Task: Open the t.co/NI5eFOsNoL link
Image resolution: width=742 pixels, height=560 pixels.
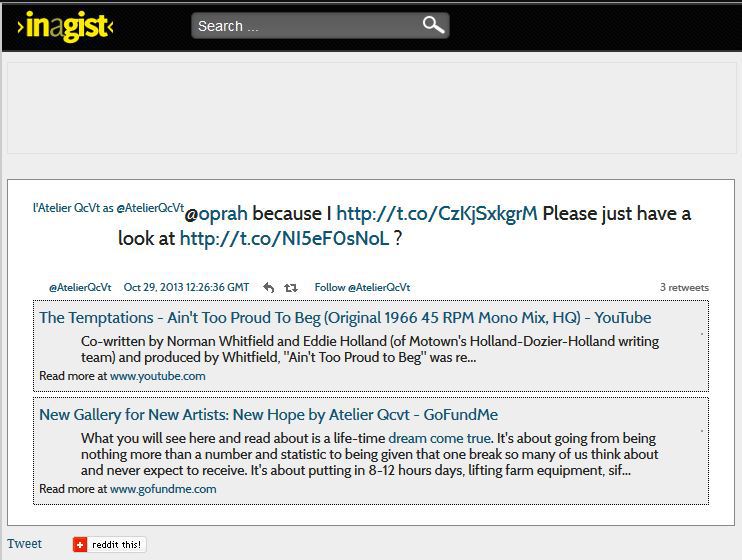Action: tap(284, 238)
